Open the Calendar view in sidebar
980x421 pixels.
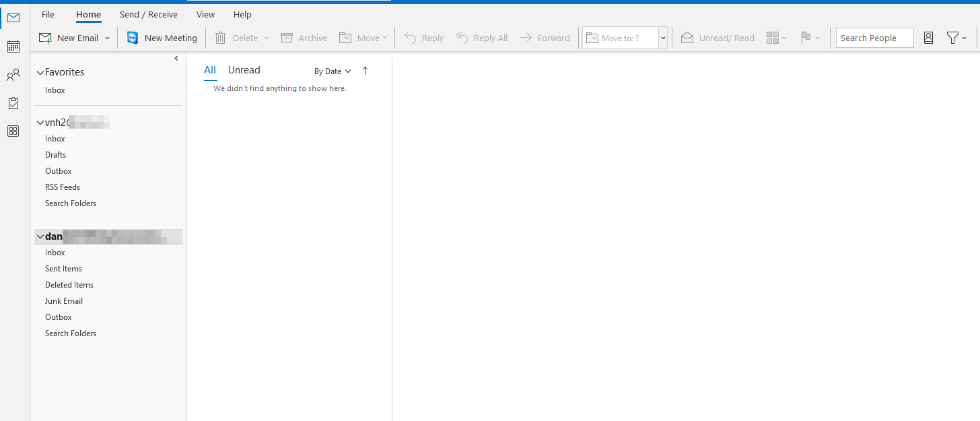pos(13,46)
